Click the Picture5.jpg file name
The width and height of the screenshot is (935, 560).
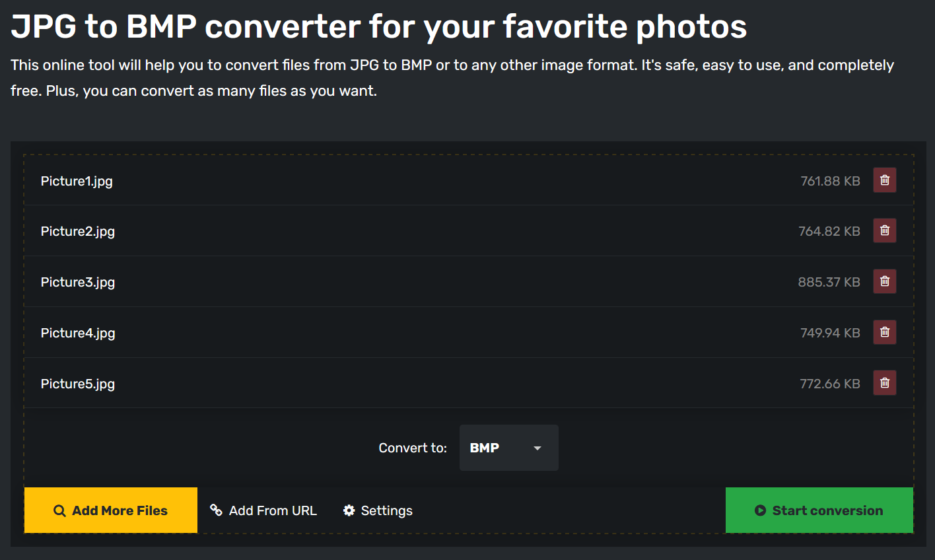coord(78,384)
